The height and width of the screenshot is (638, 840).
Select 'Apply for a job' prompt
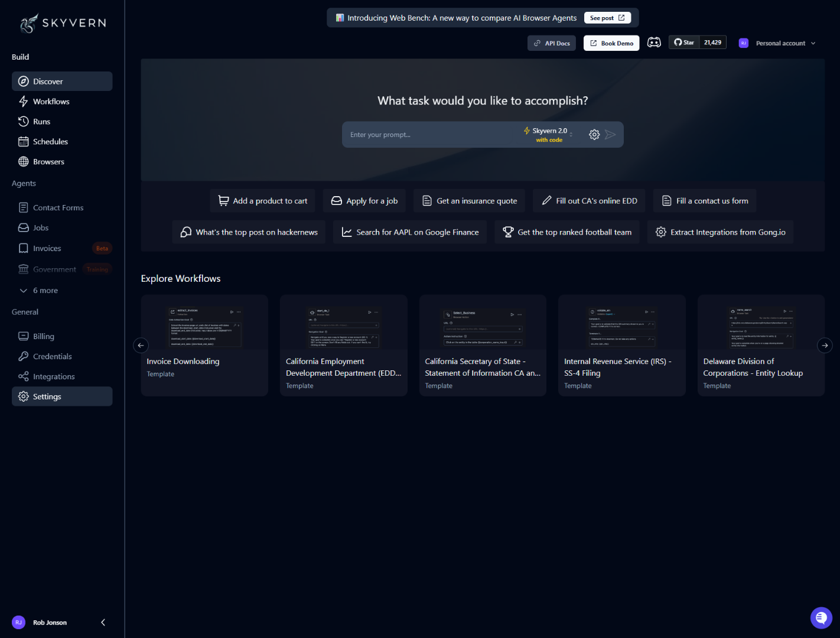coord(364,201)
